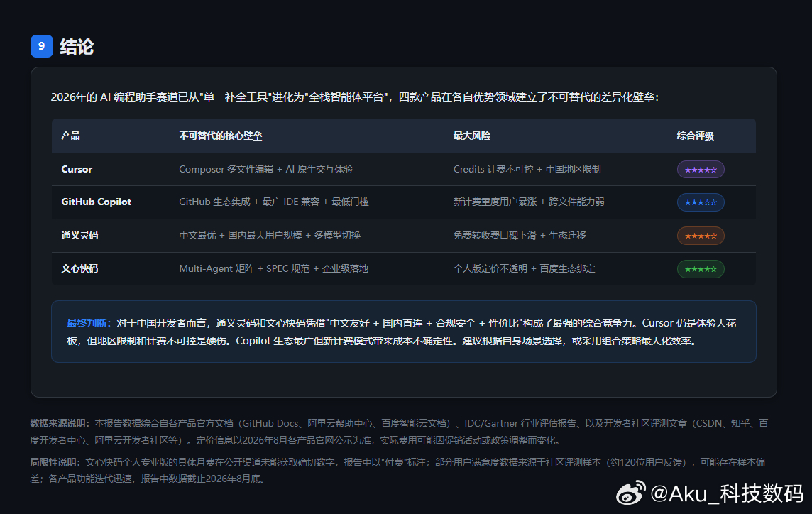Click the 个人版定价不透明 risk cell
The width and height of the screenshot is (812, 514).
[524, 268]
